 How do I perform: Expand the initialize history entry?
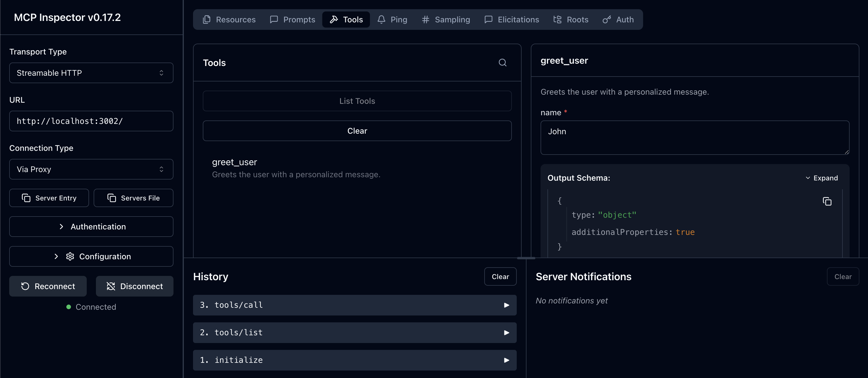coord(354,360)
